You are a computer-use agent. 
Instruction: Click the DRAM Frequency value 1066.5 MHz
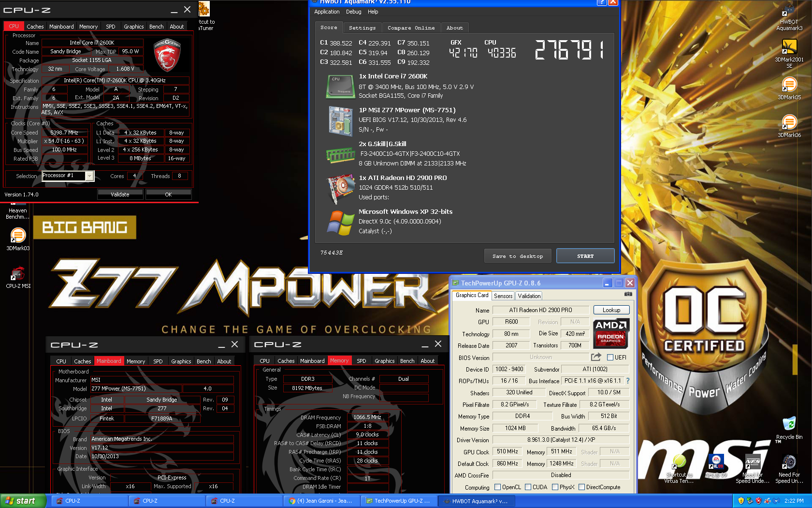pos(367,417)
